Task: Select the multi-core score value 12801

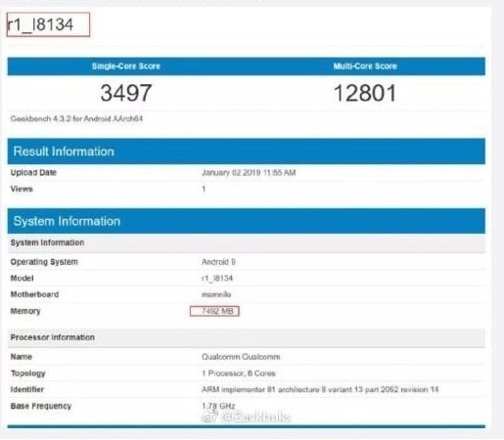Action: click(365, 93)
